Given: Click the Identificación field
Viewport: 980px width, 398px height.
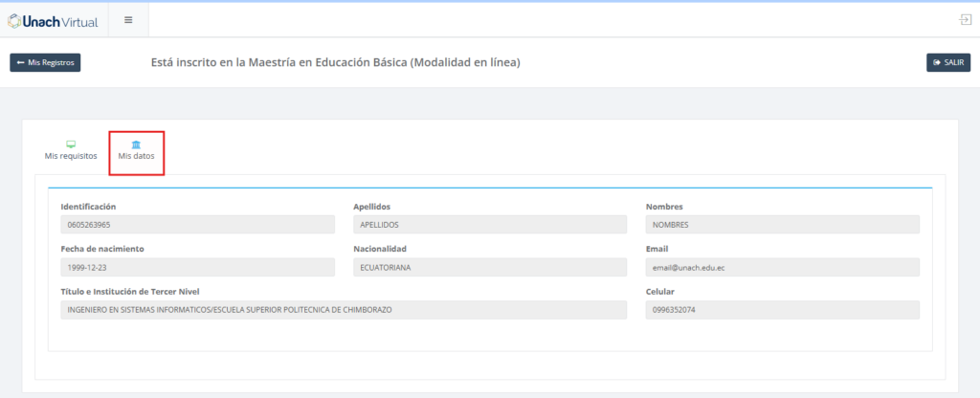Looking at the screenshot, I should [197, 225].
